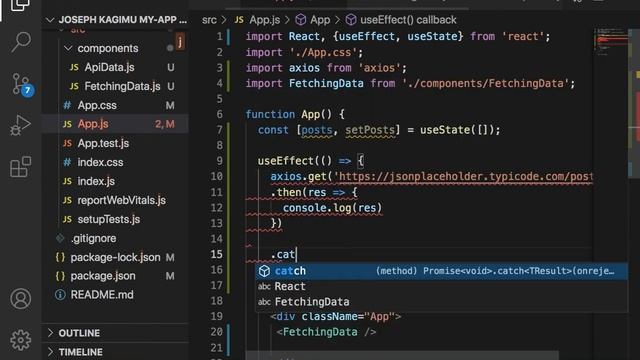640x360 pixels.
Task: Collapse the components folder chevron
Action: click(68, 48)
